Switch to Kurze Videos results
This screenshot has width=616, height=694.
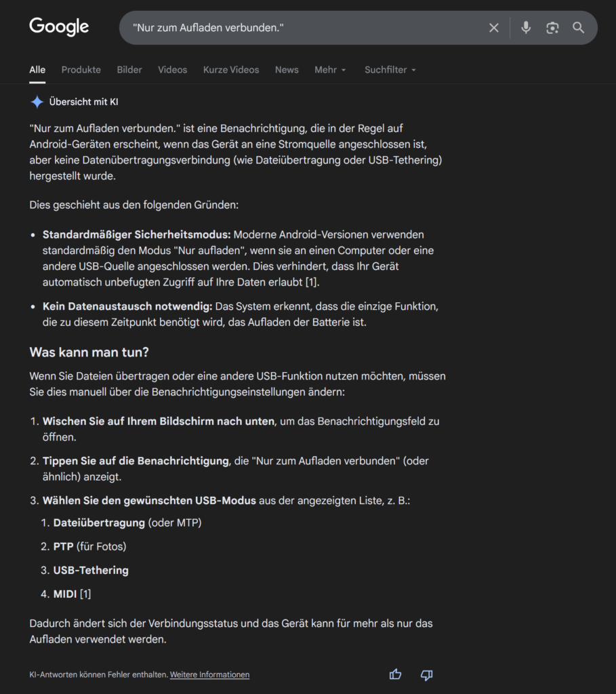pos(230,70)
